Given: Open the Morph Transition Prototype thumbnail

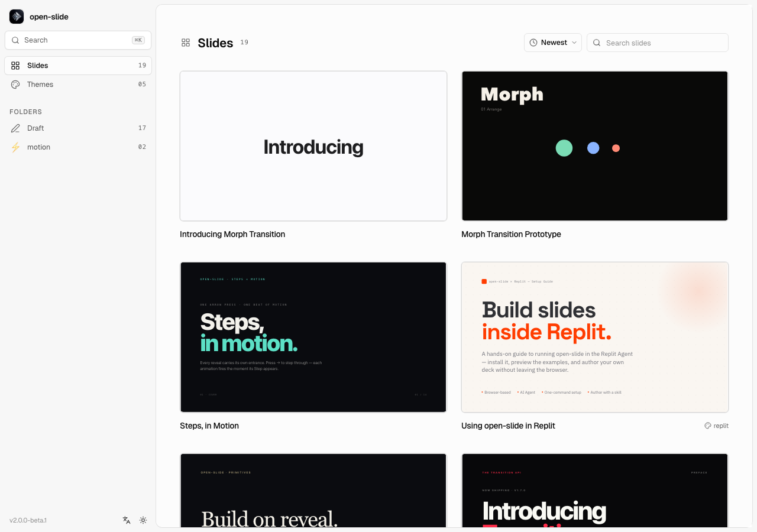Looking at the screenshot, I should coord(595,146).
